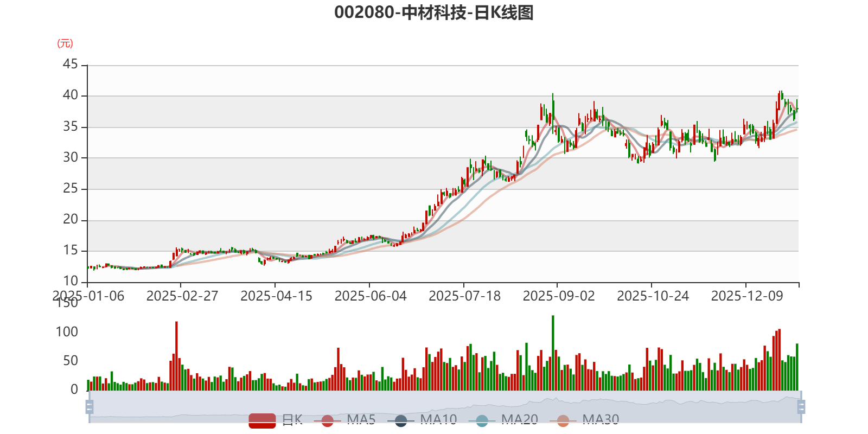Hide the MA10 series via its label
The height and width of the screenshot is (434, 868).
coord(438,419)
